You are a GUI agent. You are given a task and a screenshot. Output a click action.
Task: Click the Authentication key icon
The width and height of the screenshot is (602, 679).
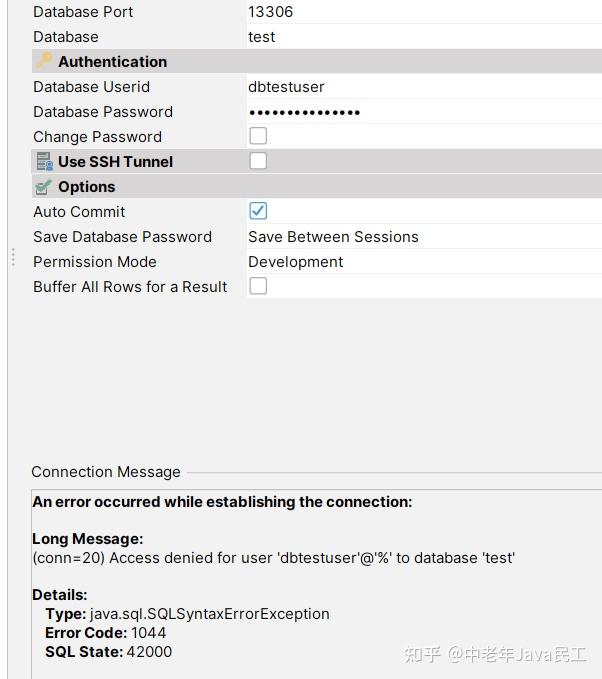(x=43, y=62)
